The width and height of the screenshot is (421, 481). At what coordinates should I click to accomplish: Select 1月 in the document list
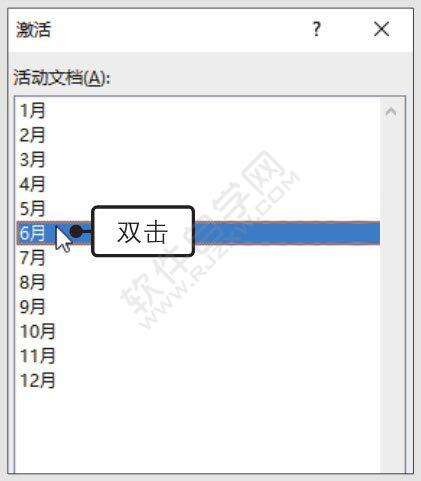(198, 111)
